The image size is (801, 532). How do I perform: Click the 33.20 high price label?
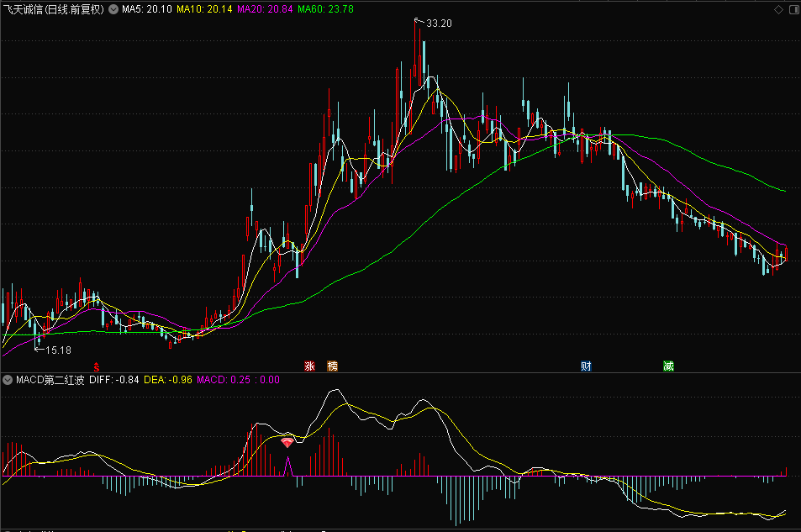coord(439,24)
